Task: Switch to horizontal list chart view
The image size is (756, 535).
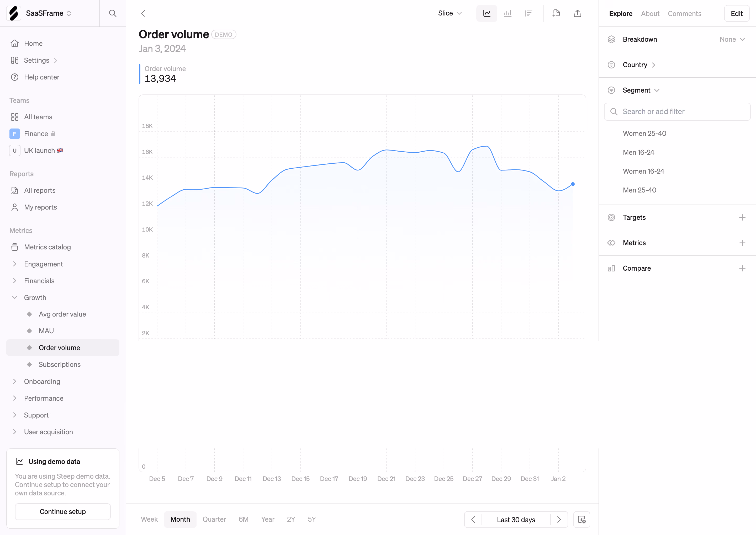Action: (528, 14)
